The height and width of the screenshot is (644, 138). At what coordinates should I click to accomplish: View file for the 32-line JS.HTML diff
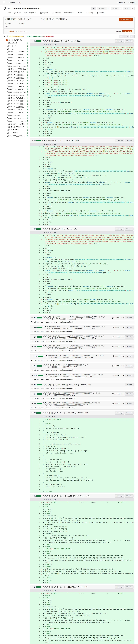[x=129, y=496]
